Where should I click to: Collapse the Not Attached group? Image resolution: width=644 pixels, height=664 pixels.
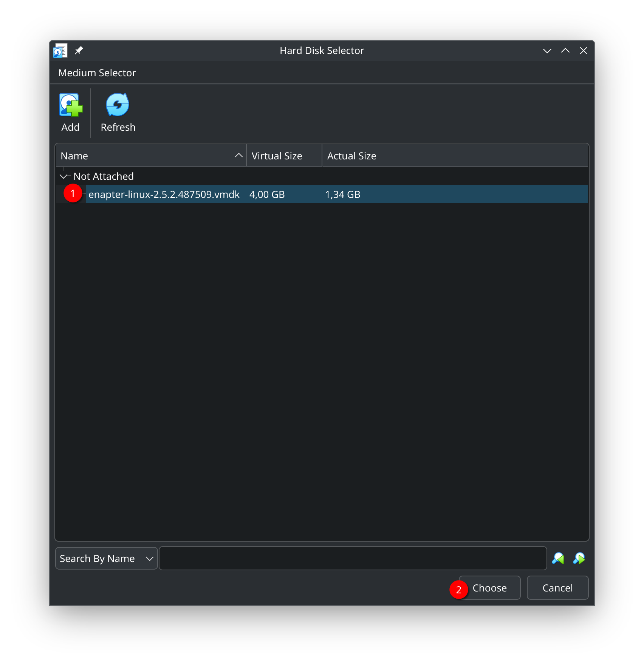click(64, 176)
